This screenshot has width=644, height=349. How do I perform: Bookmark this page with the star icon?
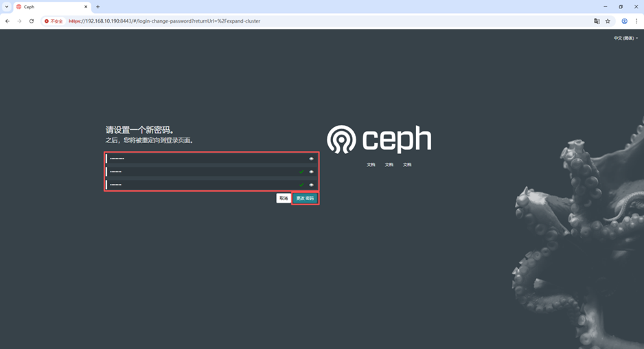pos(608,21)
